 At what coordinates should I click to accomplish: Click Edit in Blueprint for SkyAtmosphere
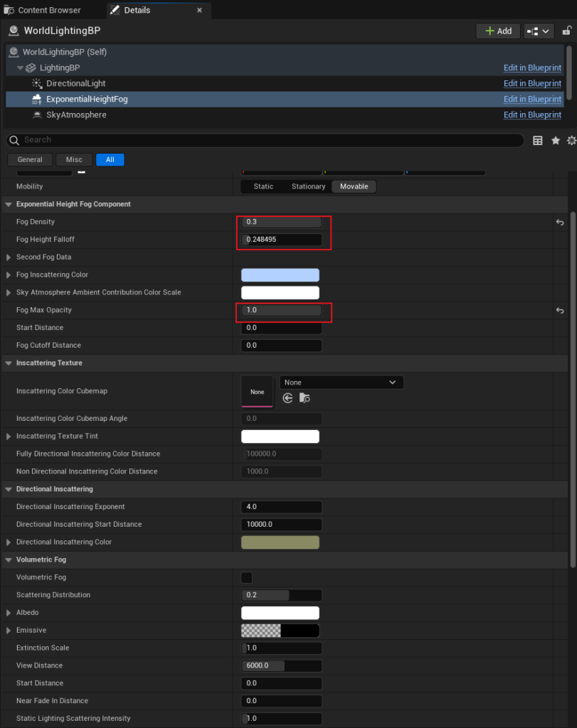(532, 115)
